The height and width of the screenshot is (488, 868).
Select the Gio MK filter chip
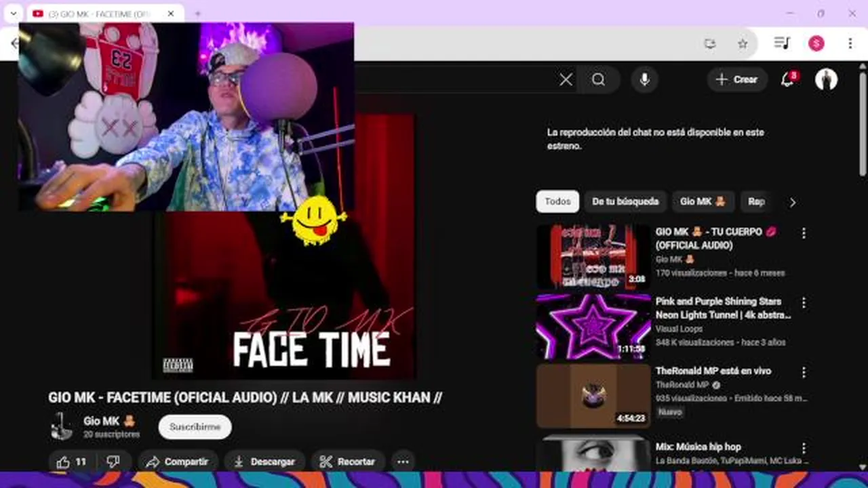(x=703, y=201)
